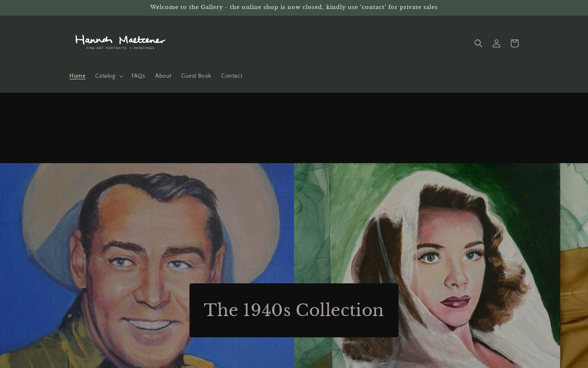Click the 'Welcome to the Gallery' announcement text

(294, 7)
